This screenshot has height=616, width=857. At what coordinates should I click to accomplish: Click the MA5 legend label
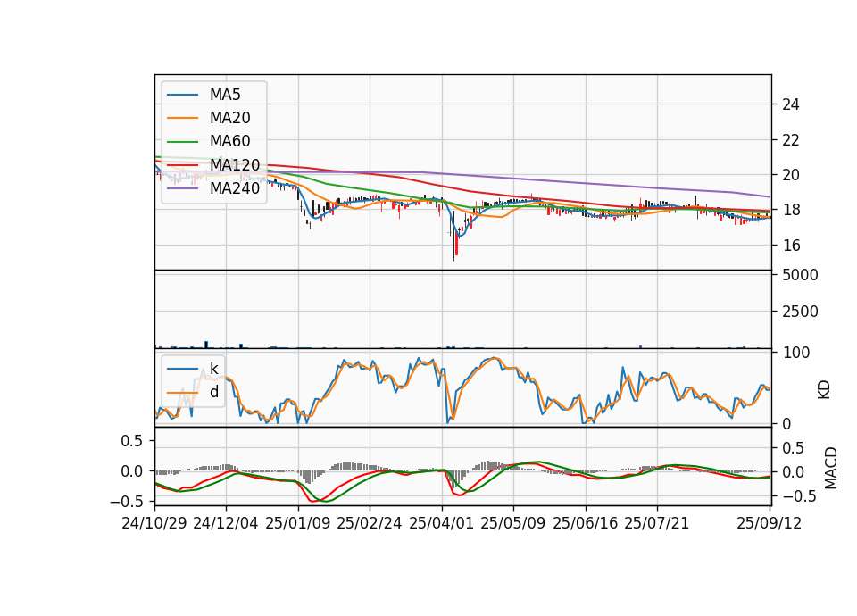click(x=225, y=95)
